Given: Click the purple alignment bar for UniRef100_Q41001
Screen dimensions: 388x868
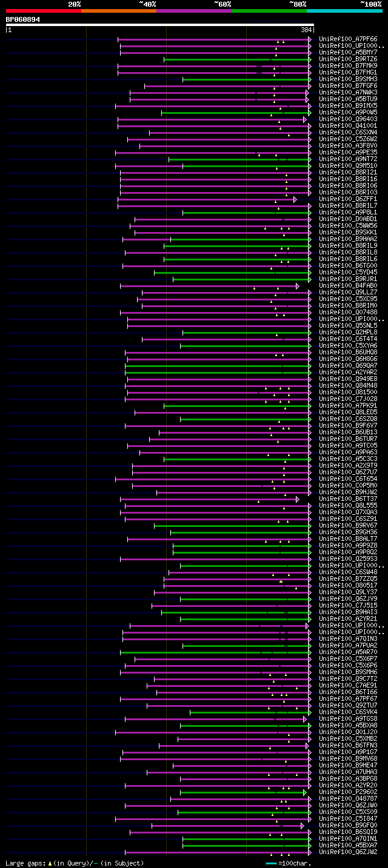Looking at the screenshot, I should tap(213, 126).
